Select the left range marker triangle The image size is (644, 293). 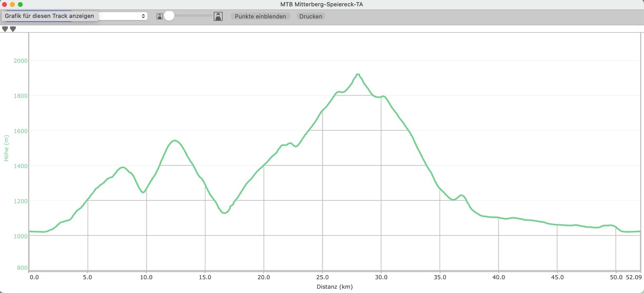click(5, 29)
